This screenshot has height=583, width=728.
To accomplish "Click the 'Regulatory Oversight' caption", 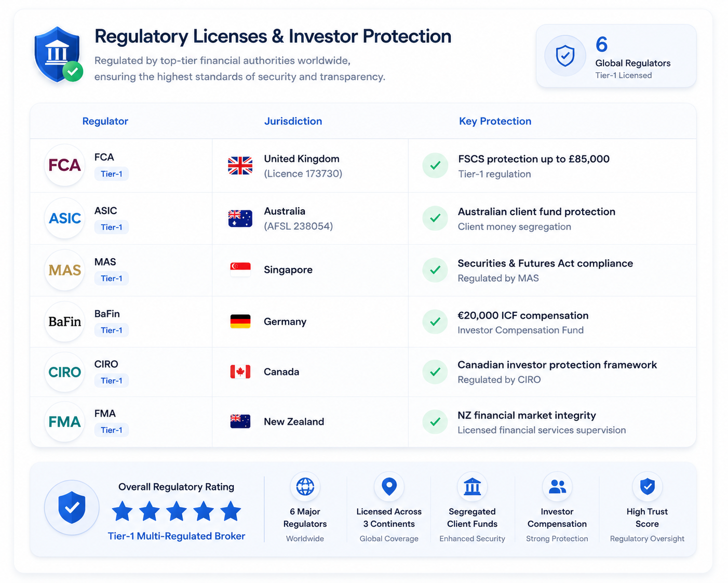I will click(647, 539).
